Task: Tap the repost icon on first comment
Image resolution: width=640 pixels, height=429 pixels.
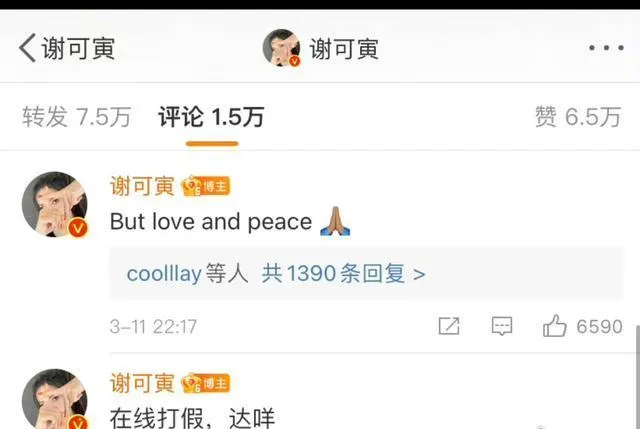Action: (449, 326)
